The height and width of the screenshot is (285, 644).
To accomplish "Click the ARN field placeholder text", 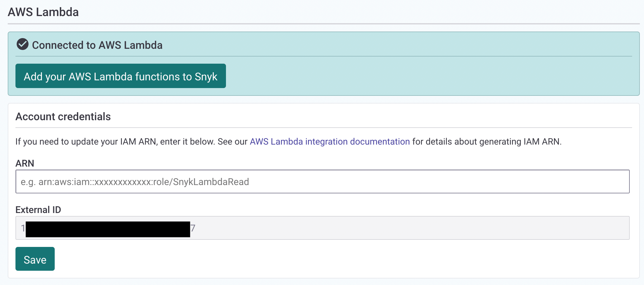I will (x=135, y=181).
